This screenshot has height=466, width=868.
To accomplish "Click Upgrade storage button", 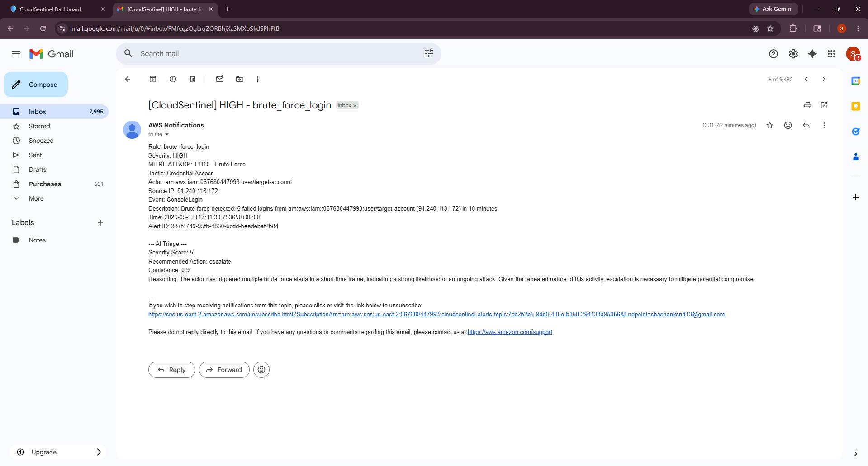I will click(x=58, y=452).
